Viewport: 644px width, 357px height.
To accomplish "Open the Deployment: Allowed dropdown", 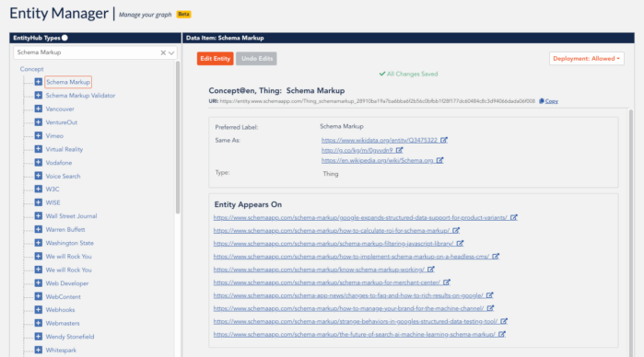I will click(587, 59).
